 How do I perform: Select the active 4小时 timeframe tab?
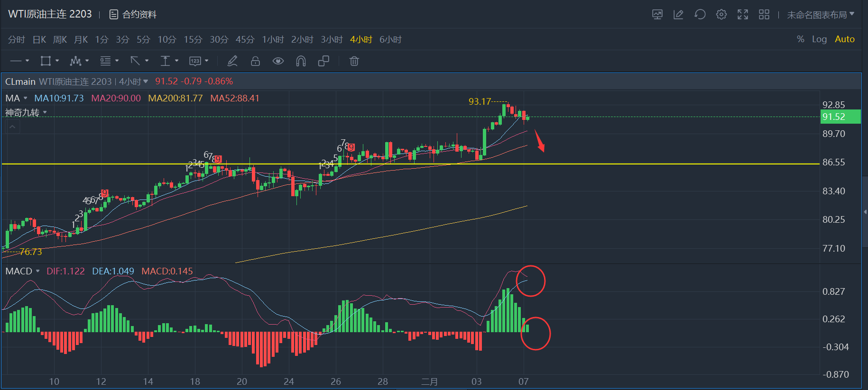(x=361, y=39)
